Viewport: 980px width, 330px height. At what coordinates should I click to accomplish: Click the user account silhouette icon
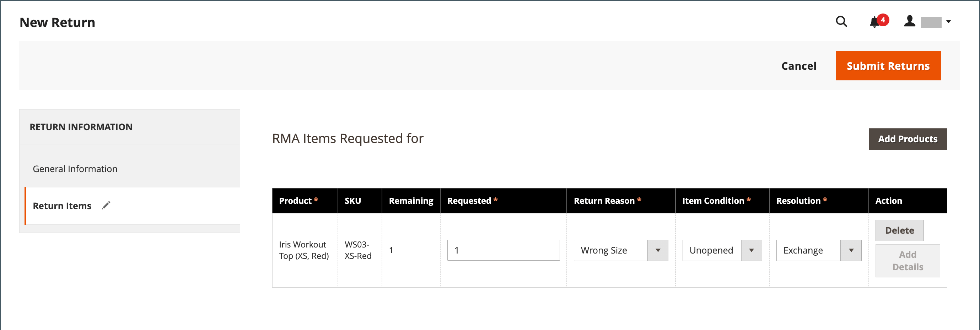(909, 21)
